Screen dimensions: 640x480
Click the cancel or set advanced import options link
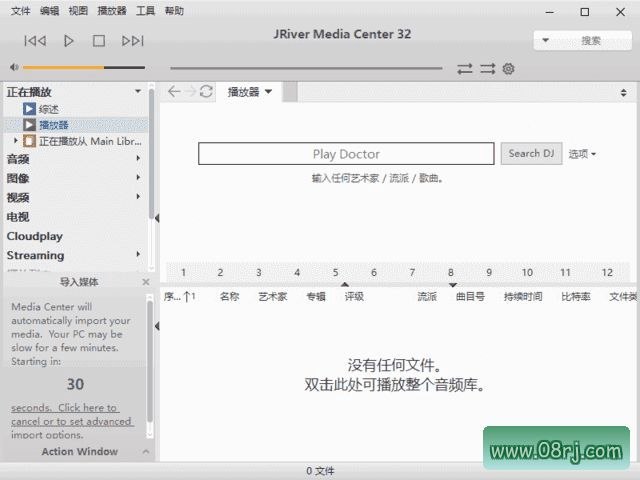point(72,421)
